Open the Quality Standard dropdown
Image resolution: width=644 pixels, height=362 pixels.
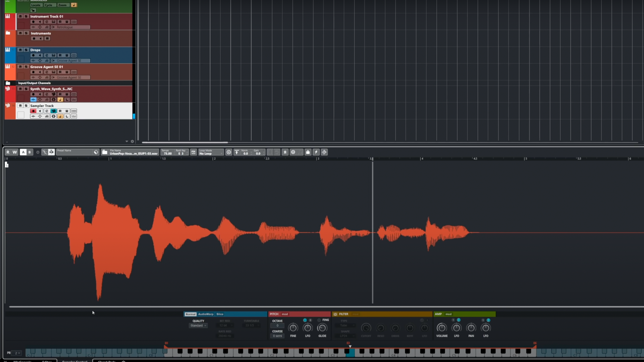[x=198, y=326]
